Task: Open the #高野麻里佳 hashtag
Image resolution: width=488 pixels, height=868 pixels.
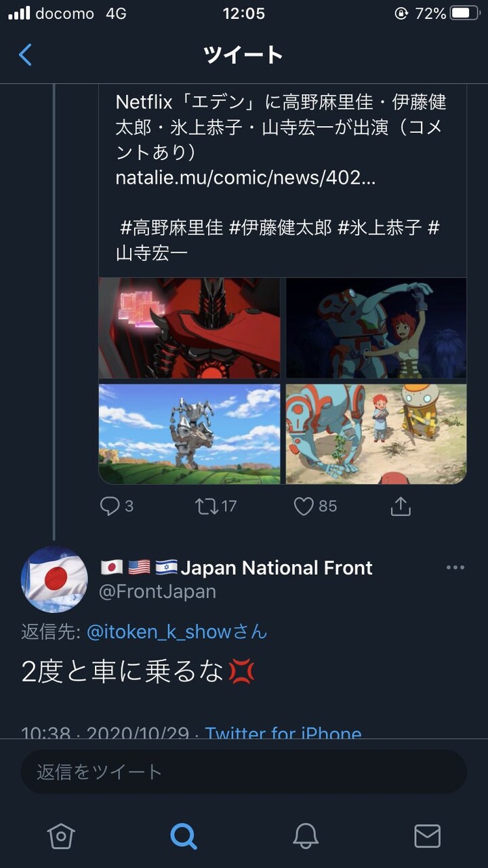Action: pyautogui.click(x=171, y=228)
